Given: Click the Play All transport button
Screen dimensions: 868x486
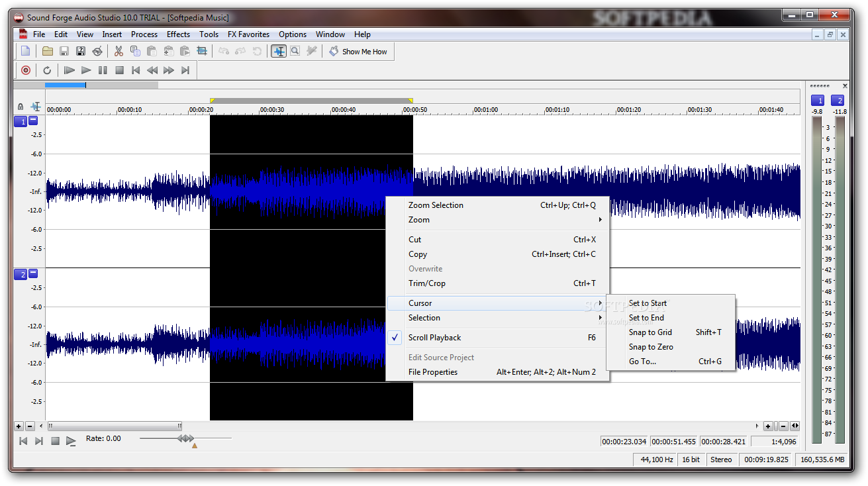Looking at the screenshot, I should click(69, 70).
